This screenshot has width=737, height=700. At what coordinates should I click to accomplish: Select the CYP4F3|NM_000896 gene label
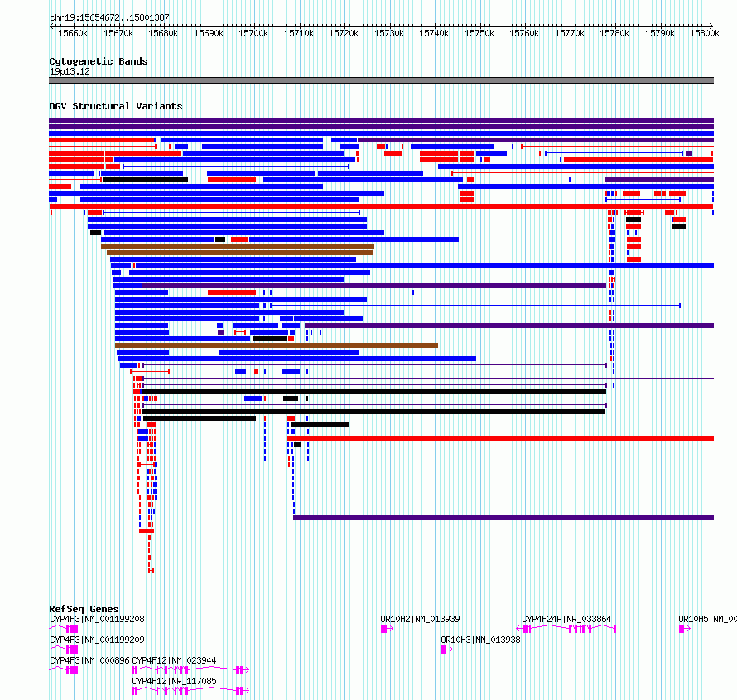89,660
